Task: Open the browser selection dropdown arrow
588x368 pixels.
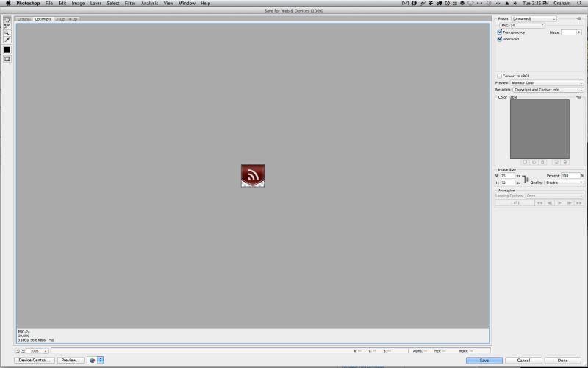Action: 101,360
